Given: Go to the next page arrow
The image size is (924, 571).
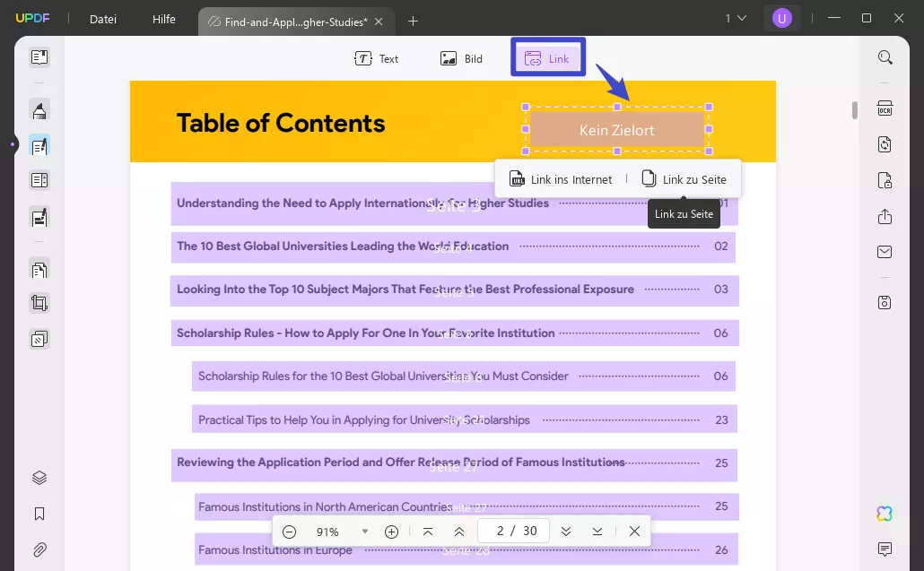Looking at the screenshot, I should tap(566, 532).
